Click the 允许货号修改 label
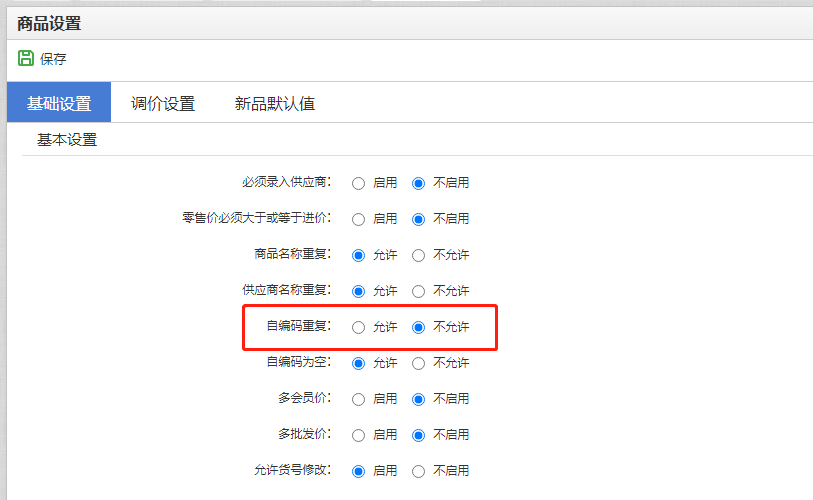This screenshot has height=500, width=813. pos(292,470)
